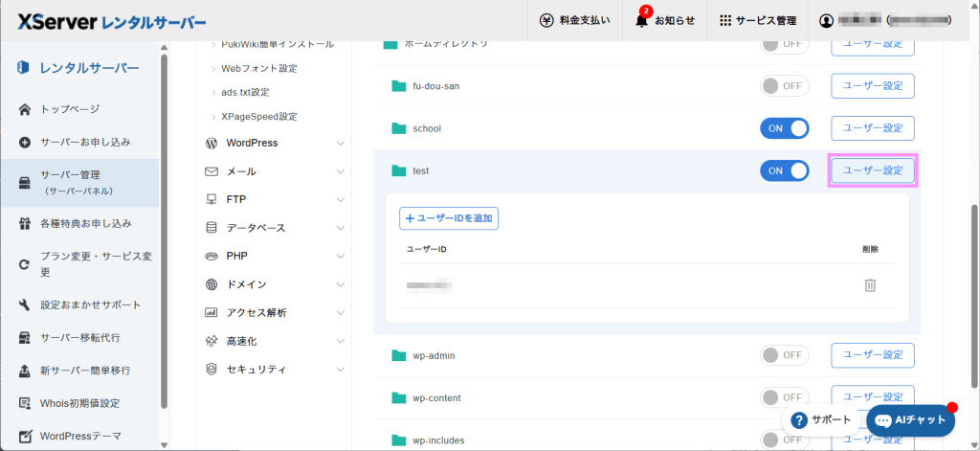Click the test folder icon
The height and width of the screenshot is (451, 980).
[399, 170]
